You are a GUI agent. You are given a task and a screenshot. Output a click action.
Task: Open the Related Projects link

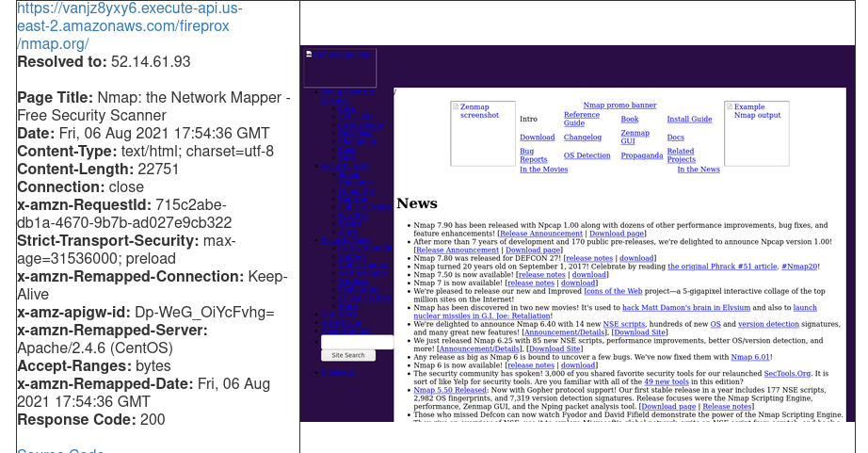(x=681, y=155)
